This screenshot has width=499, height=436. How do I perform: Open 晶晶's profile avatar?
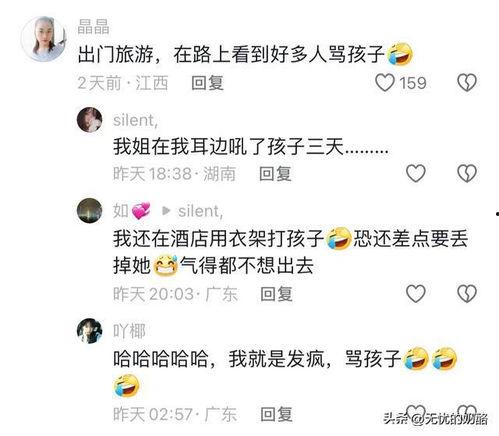tap(44, 39)
